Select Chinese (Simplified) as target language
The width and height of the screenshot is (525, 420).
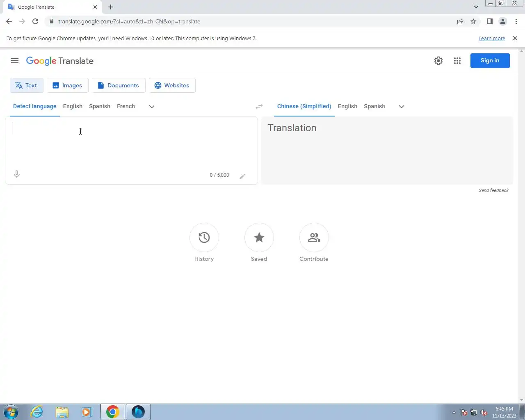pos(304,106)
